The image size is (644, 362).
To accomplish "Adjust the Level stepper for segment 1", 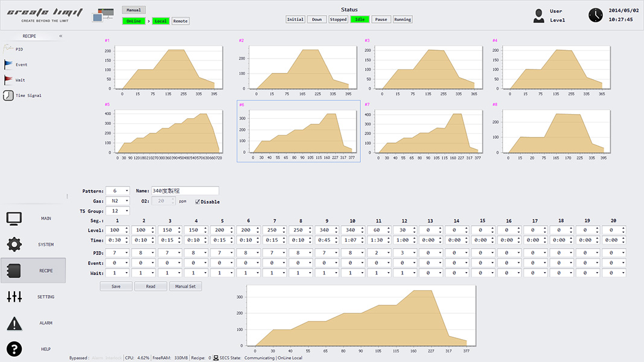I will pos(127,230).
